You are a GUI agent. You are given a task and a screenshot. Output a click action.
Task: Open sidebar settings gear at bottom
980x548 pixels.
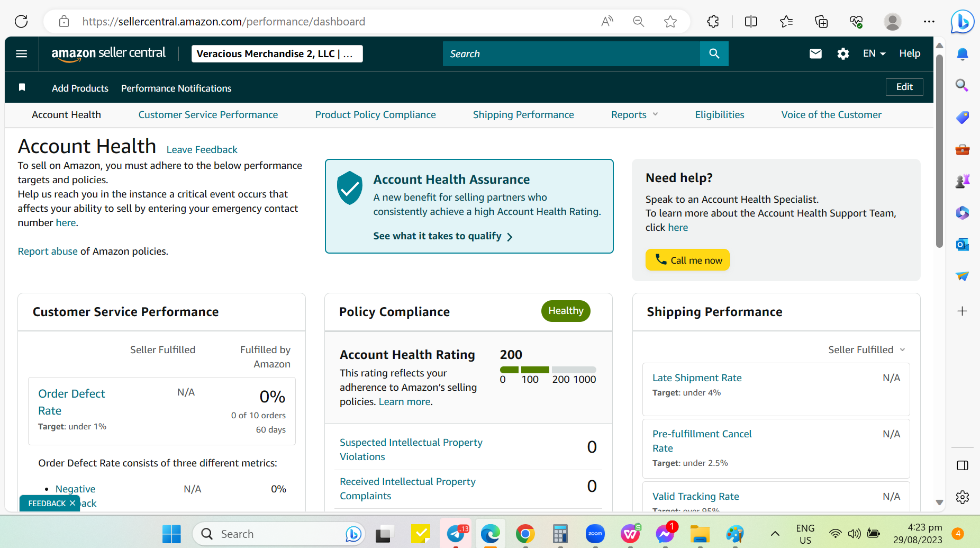click(963, 497)
